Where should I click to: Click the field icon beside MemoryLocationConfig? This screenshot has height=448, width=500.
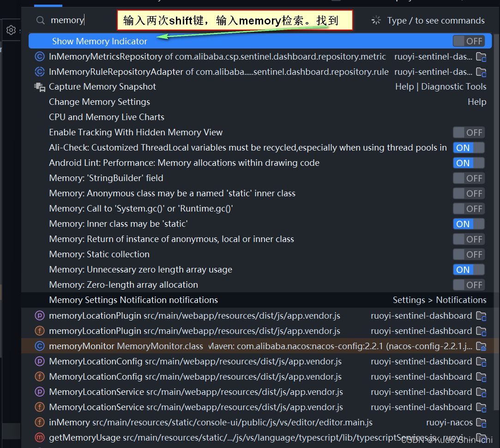(39, 376)
